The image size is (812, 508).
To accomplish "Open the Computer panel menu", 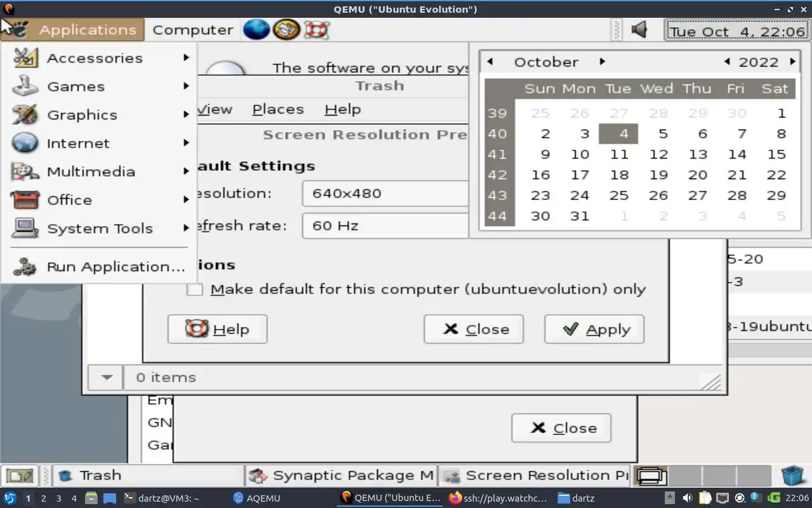I will [192, 30].
